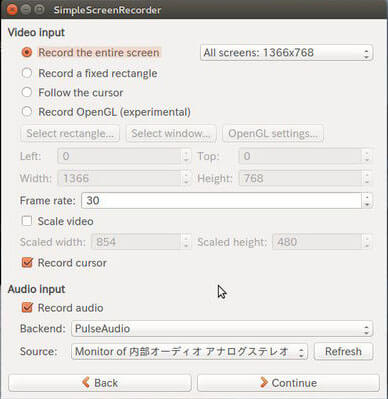Open OpenGL settings... button
Screen dimensions: 388x399
273,133
